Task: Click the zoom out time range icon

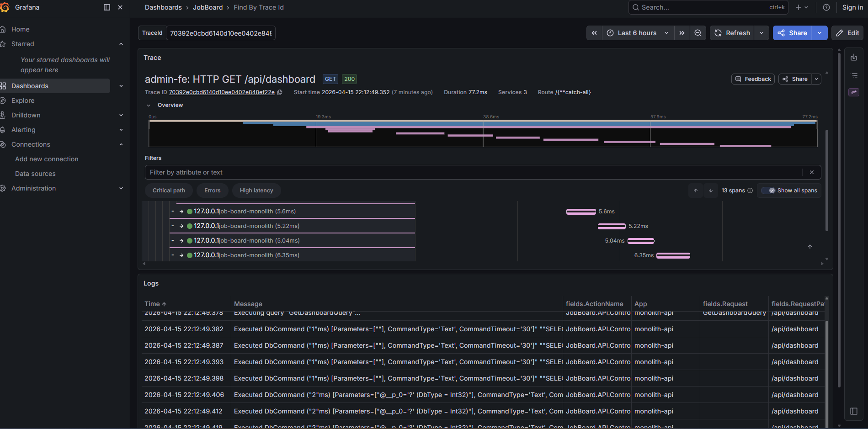Action: [x=698, y=33]
